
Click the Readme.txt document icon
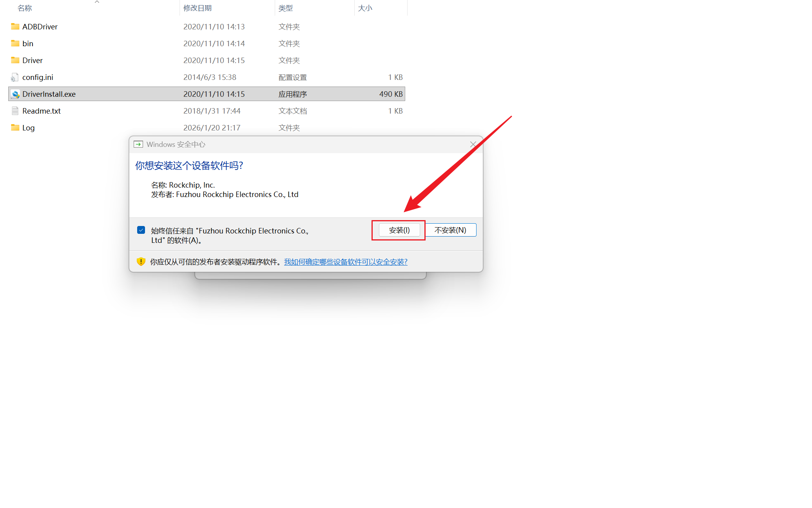[x=15, y=111]
